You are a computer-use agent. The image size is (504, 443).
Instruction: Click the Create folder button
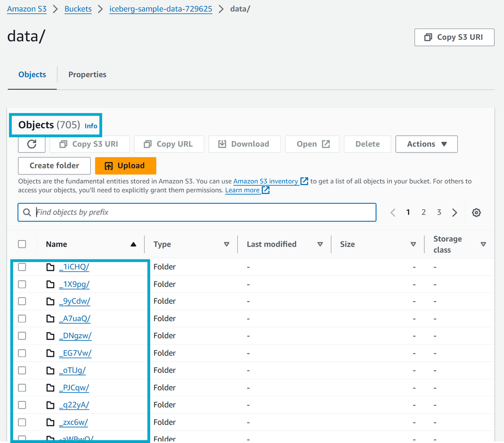(x=54, y=166)
